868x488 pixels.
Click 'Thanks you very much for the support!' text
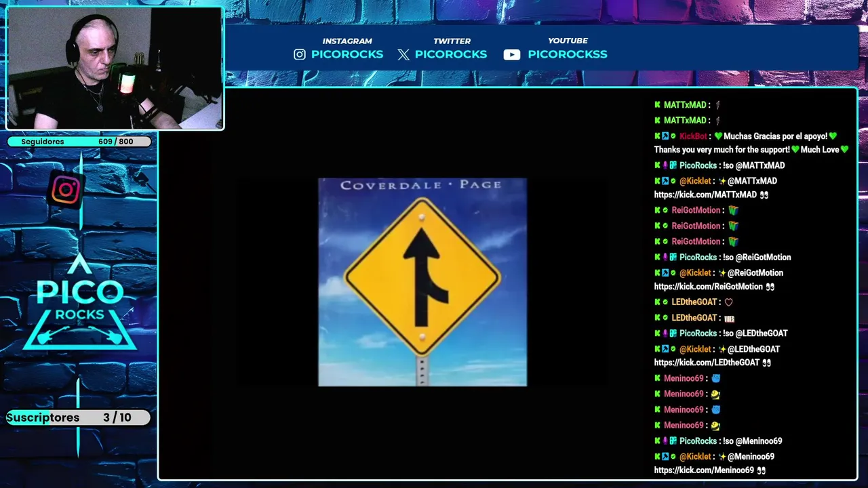(722, 150)
